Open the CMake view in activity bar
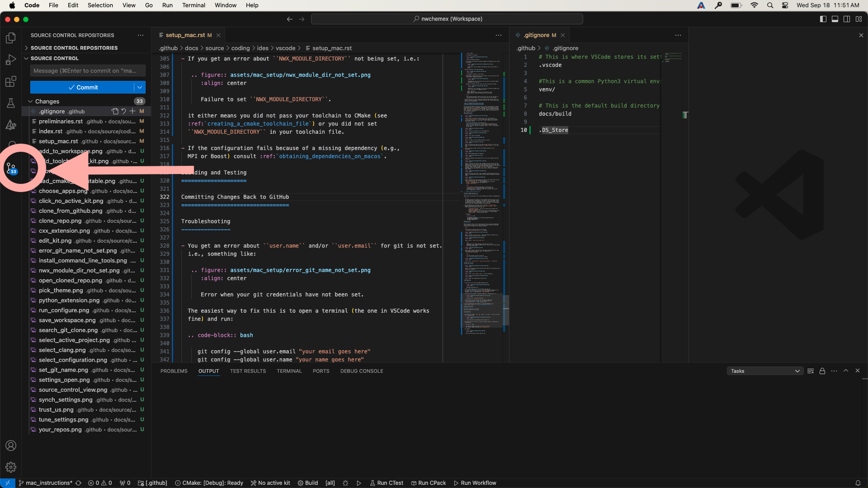The image size is (868, 488). 11,125
